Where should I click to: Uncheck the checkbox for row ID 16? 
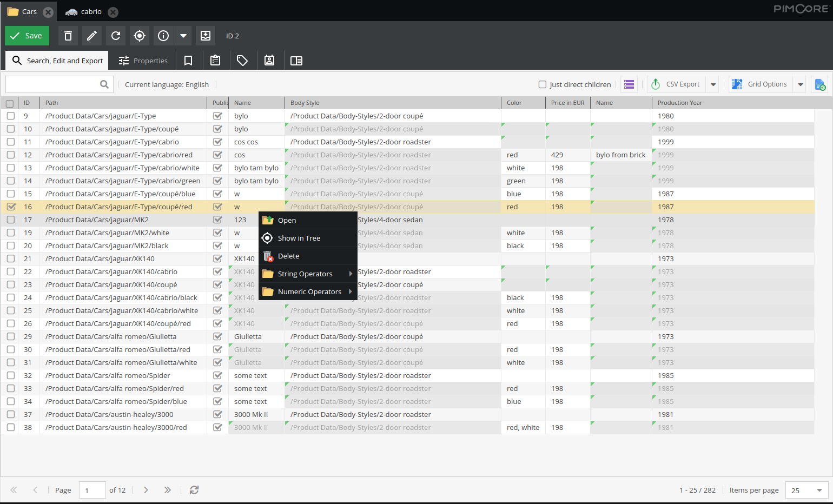(11, 207)
